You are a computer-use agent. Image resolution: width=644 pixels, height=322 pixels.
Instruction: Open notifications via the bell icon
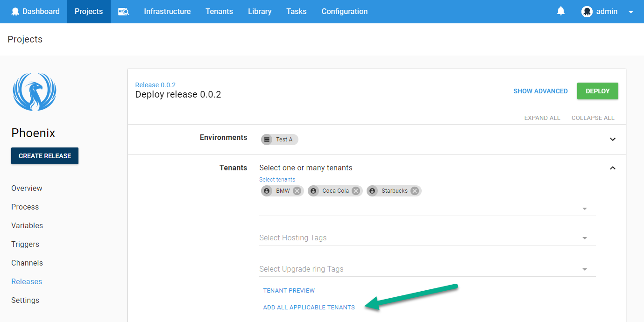[x=560, y=11]
